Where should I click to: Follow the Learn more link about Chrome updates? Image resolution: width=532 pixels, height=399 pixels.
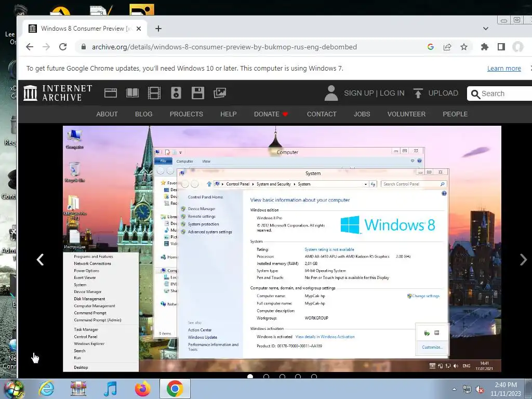[504, 68]
